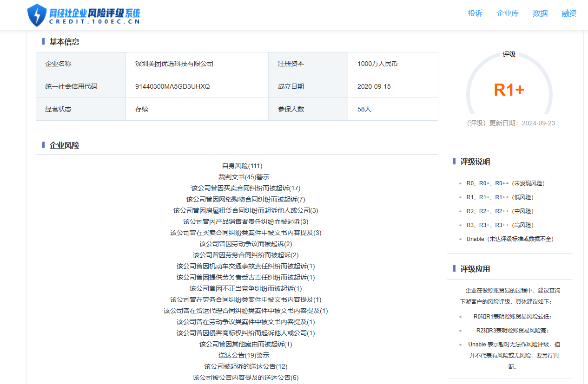588x384 pixels.
Task: Click 劳务合同纠纷类案件中被文书内容提及(1) line
Action: 246,299
